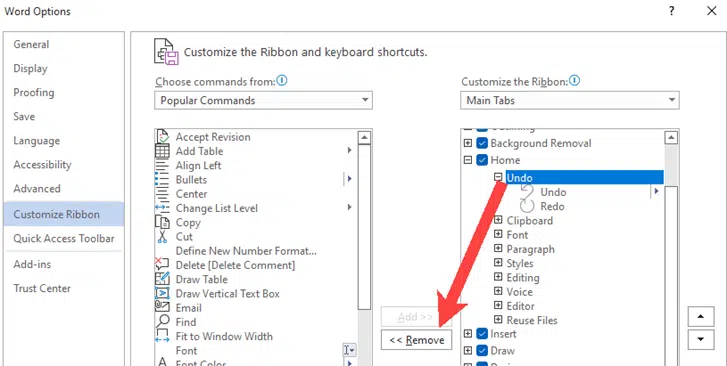
Task: Switch to Save options
Action: (64, 117)
